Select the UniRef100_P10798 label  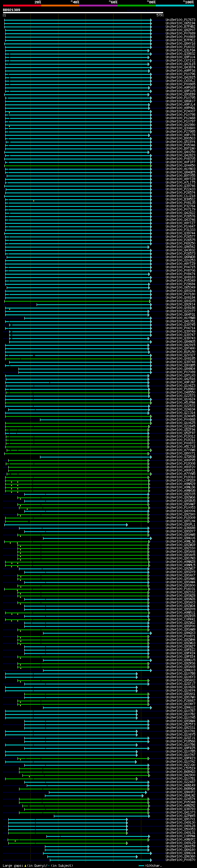180,115
